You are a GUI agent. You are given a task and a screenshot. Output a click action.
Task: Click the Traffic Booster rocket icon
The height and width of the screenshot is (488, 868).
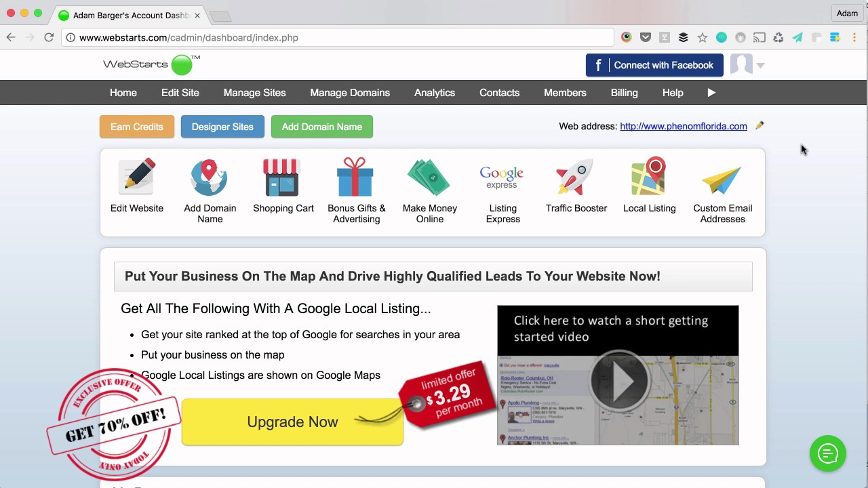pyautogui.click(x=575, y=178)
